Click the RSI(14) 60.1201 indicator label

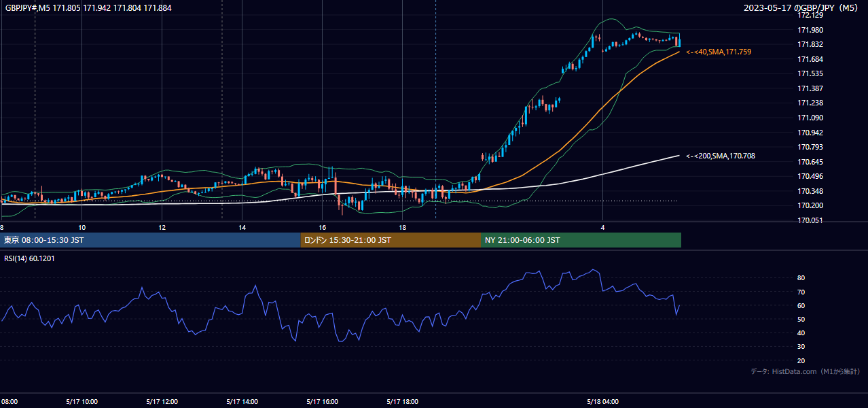coord(31,258)
